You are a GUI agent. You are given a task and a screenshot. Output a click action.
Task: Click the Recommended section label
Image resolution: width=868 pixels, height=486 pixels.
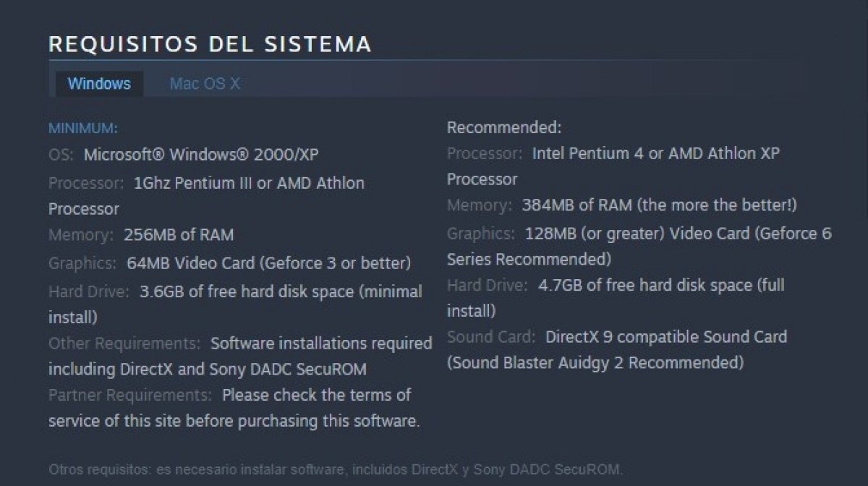point(504,128)
